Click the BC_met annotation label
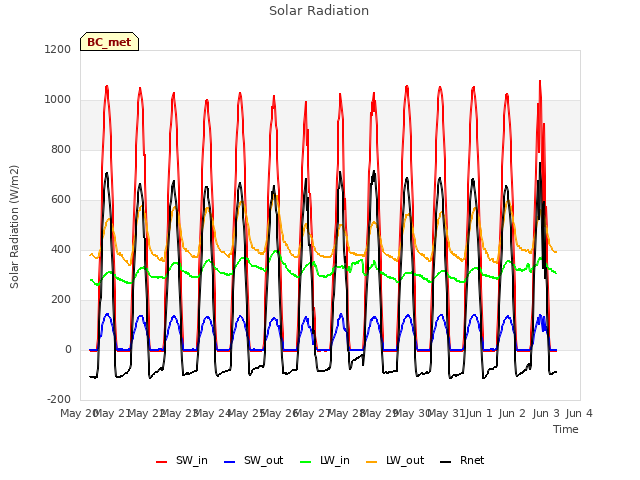640x480 pixels. 109,42
